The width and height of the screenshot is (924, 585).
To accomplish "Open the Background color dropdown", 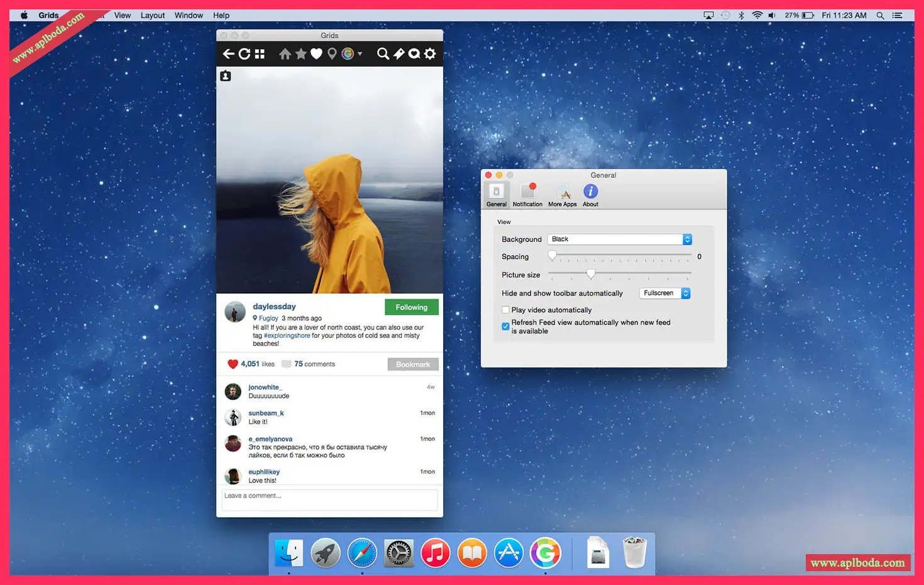I will pos(619,240).
